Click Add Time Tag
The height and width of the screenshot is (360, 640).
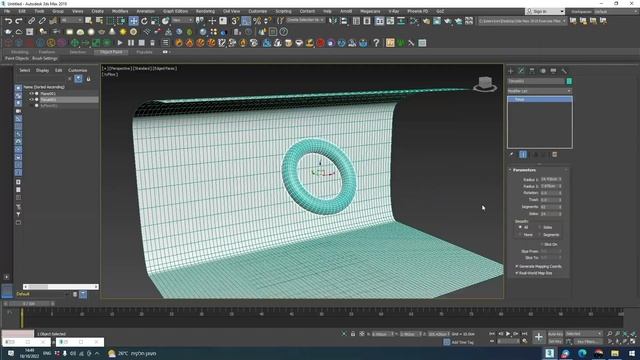click(x=462, y=342)
